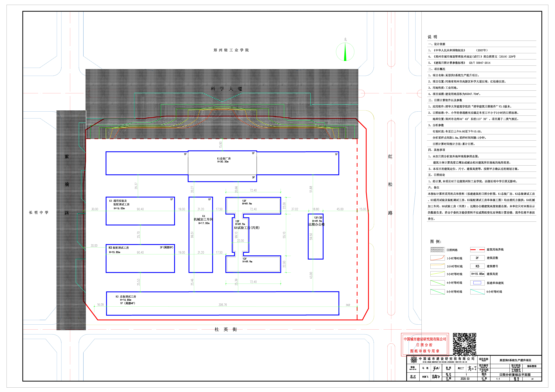Viewport: 555px width, 392px height.
Task: Click the 长明中学 label on the left
Action: 39,212
